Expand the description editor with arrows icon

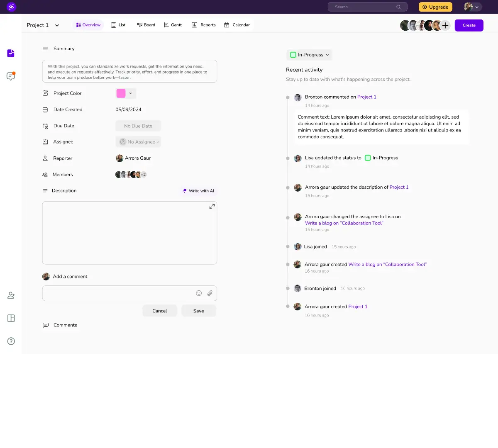[212, 206]
